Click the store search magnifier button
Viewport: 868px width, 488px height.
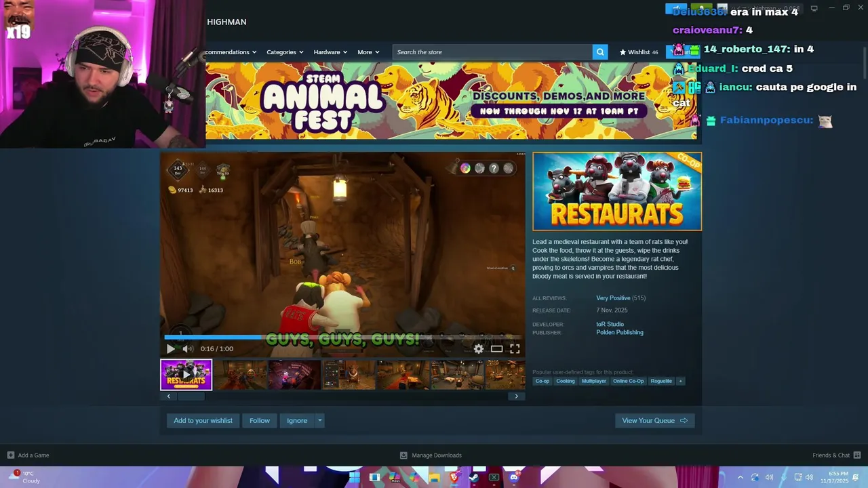click(x=600, y=52)
